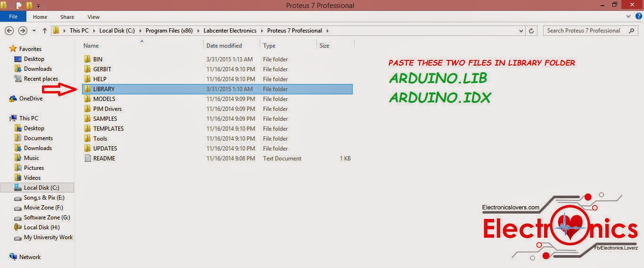Open Documents under This PC

(38, 138)
